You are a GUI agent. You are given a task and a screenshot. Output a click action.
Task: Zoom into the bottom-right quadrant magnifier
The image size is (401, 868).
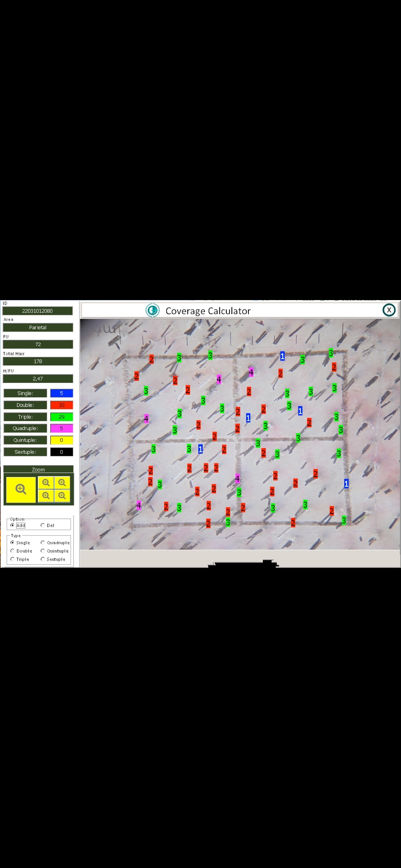pyautogui.click(x=62, y=496)
